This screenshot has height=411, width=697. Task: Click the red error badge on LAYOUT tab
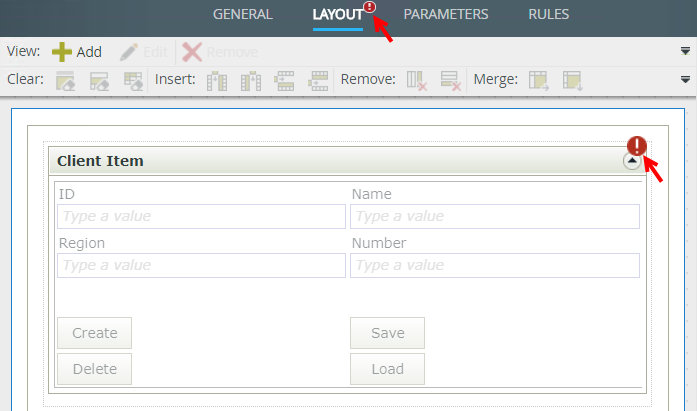(x=369, y=7)
